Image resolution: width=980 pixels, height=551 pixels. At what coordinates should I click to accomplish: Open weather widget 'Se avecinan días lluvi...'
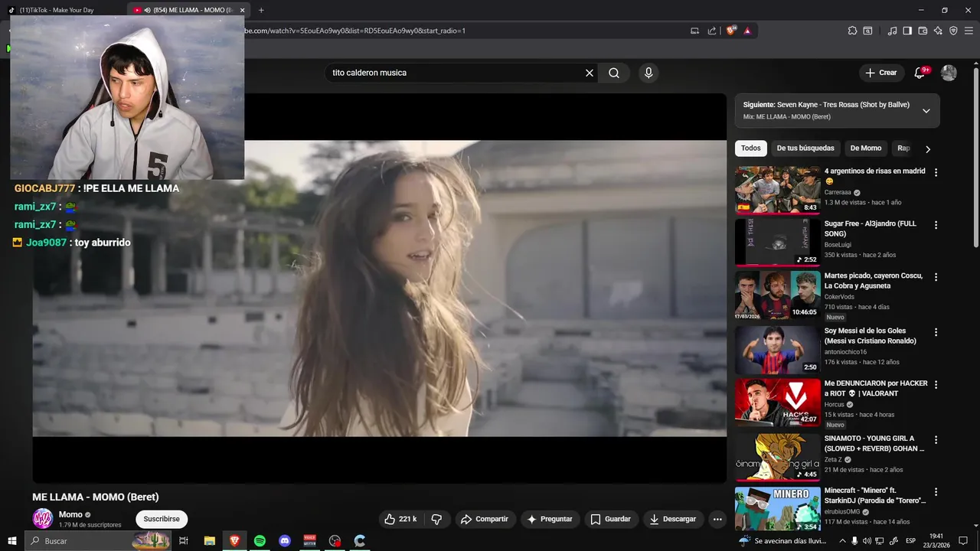pyautogui.click(x=783, y=541)
